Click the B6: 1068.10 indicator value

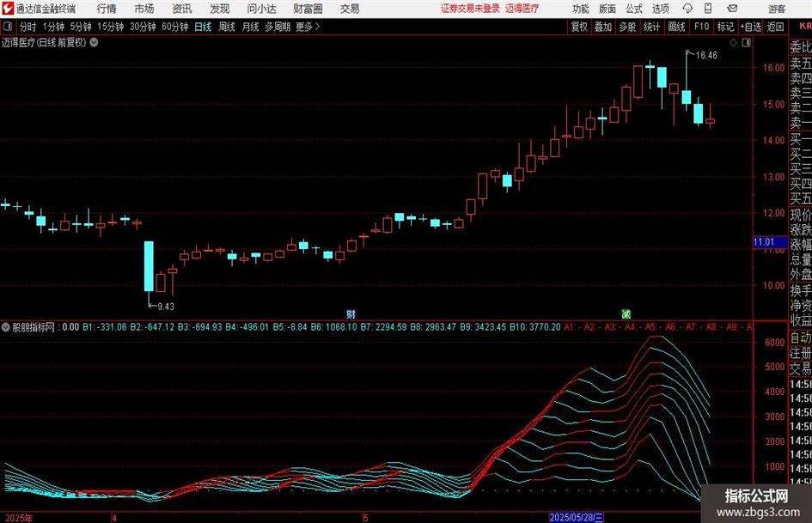[x=333, y=327]
